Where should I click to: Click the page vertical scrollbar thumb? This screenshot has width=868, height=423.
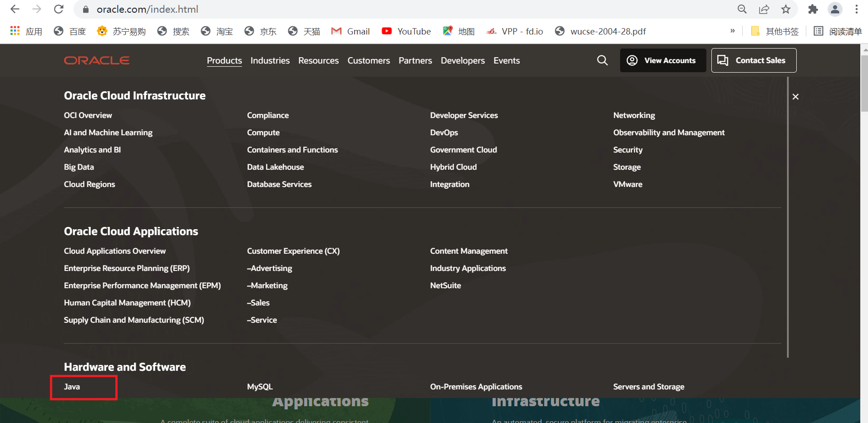[864, 84]
